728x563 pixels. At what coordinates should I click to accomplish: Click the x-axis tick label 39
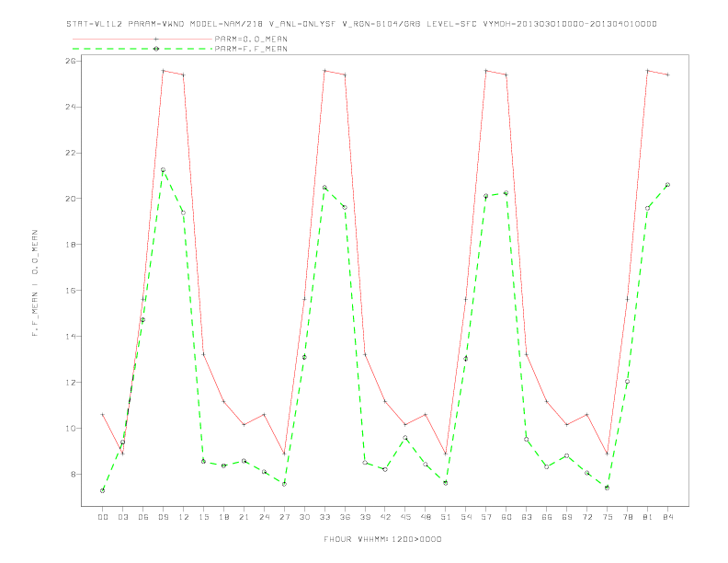(x=365, y=517)
